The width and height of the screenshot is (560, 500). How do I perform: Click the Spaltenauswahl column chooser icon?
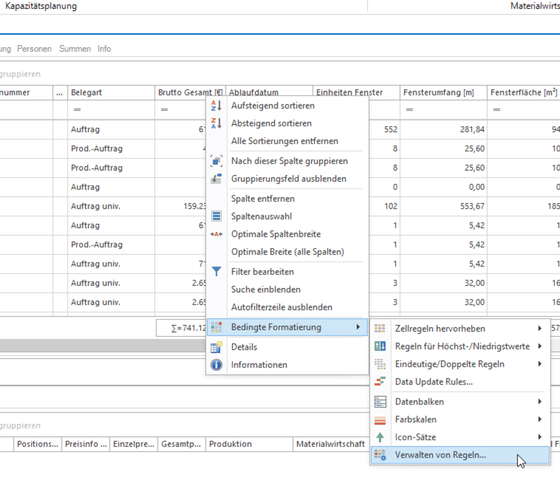point(216,216)
